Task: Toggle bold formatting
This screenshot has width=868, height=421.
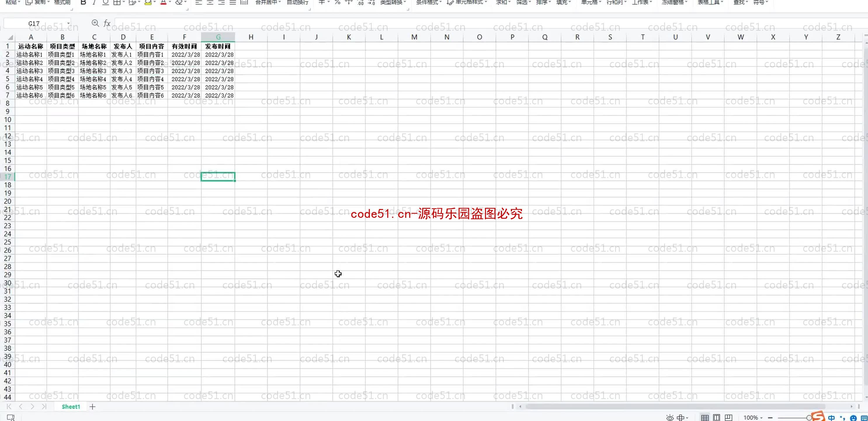Action: tap(83, 2)
